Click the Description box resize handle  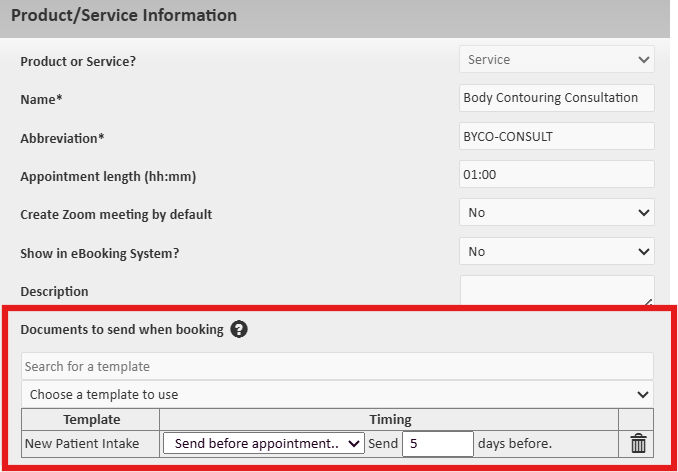pos(649,301)
